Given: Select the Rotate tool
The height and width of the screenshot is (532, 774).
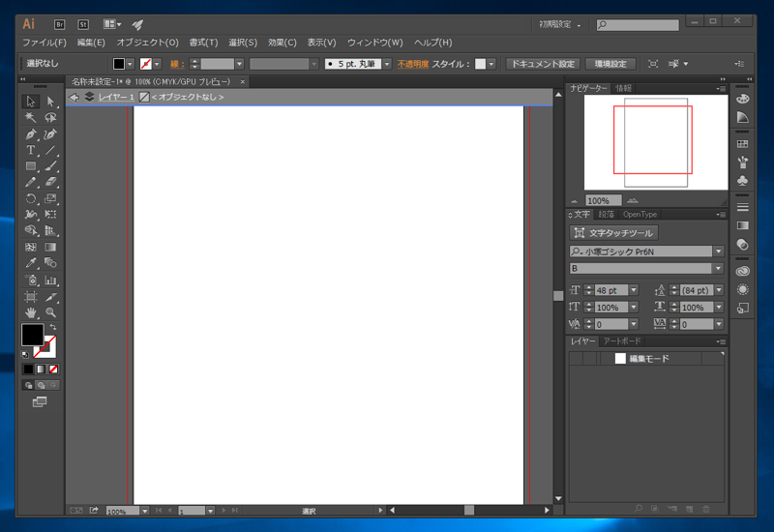Looking at the screenshot, I should coord(31,198).
